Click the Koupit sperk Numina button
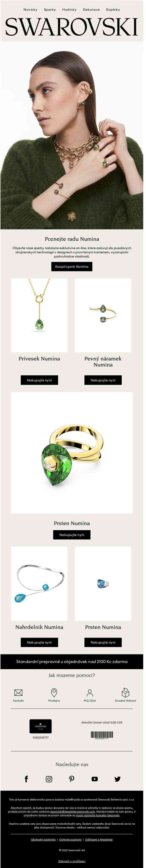Screen dimensions: 146x868 point(72,266)
